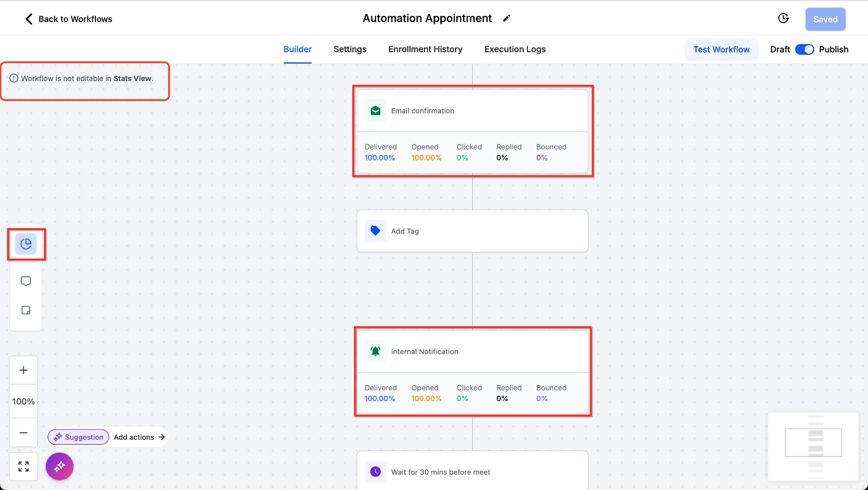Click the Draft label
Screen dimensions: 868x490
(780, 49)
